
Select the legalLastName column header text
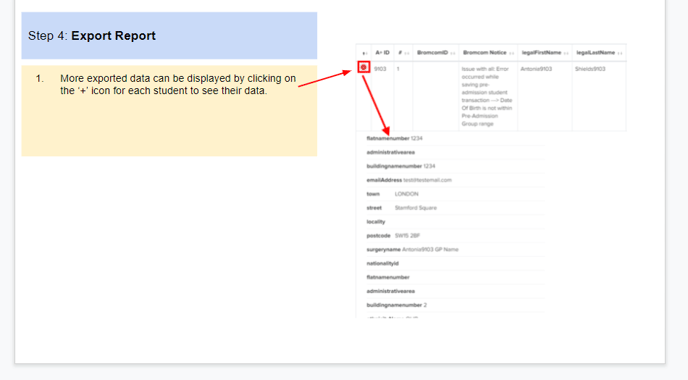click(595, 53)
